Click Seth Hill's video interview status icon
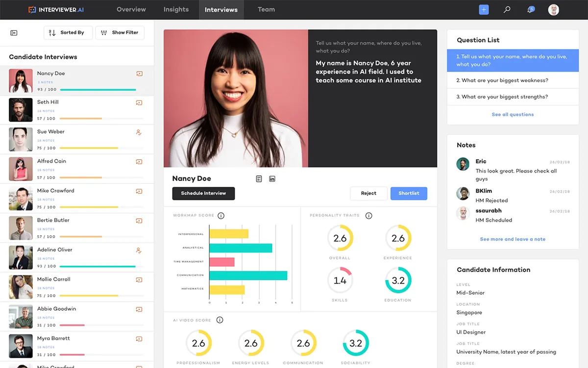Viewport: 588px width, 368px height. [x=139, y=103]
